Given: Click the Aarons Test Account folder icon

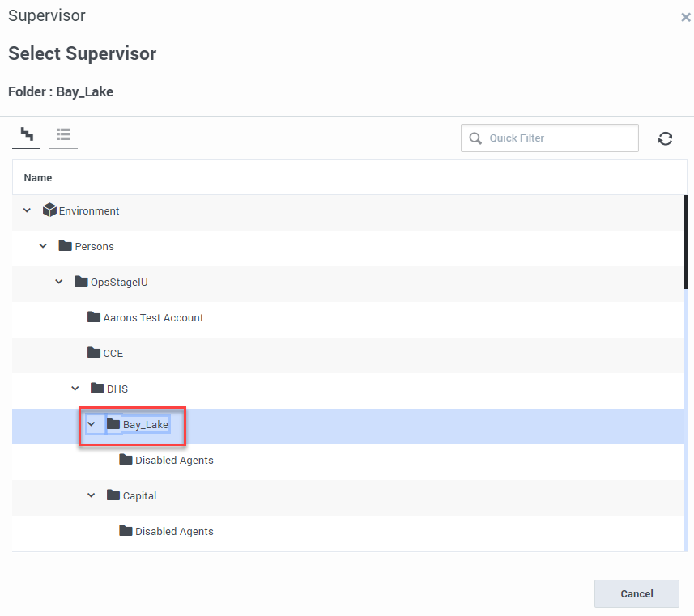Looking at the screenshot, I should tap(94, 317).
